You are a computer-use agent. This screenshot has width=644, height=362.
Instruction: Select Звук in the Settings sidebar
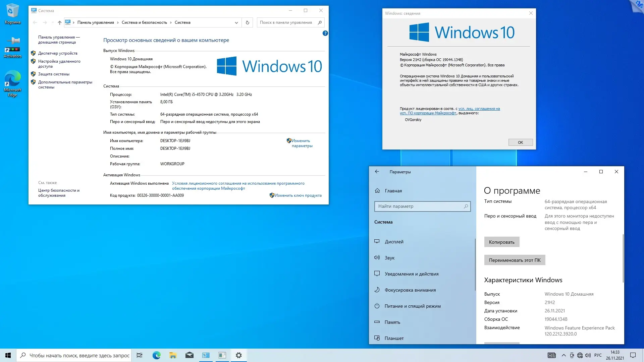click(389, 257)
